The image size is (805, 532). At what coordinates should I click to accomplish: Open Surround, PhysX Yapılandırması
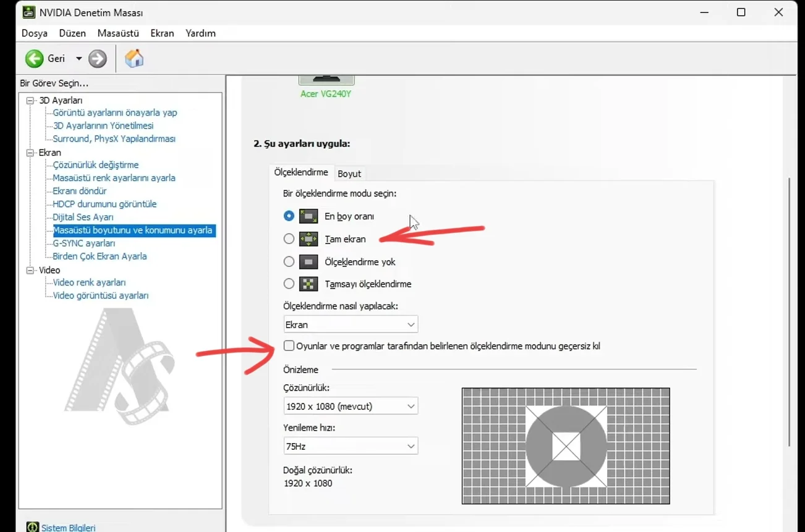tap(114, 138)
